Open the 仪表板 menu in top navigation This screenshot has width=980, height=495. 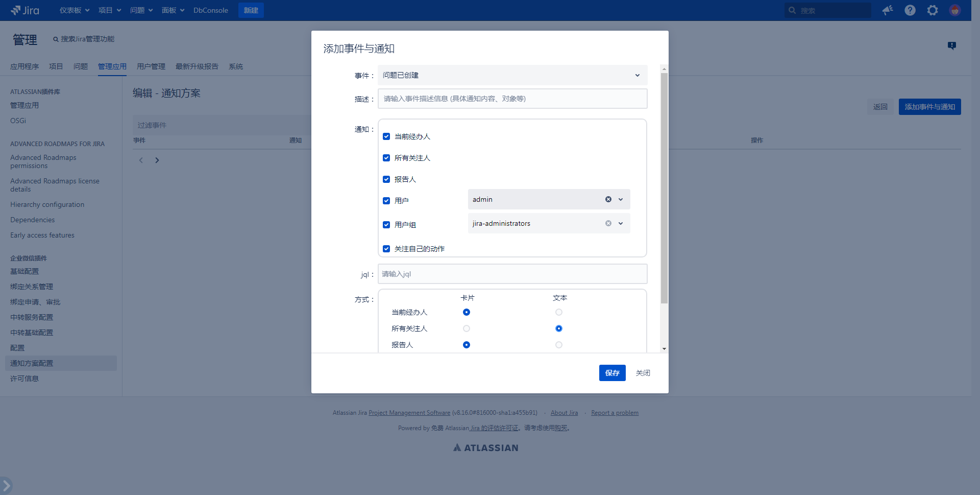tap(75, 10)
